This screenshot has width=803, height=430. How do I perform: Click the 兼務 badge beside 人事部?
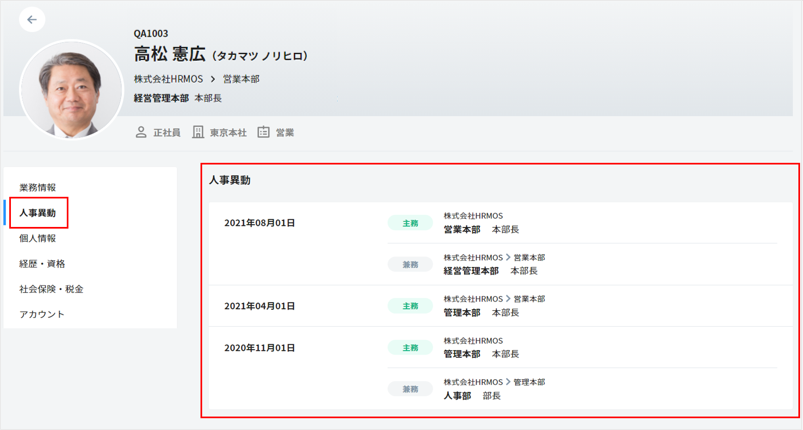pyautogui.click(x=410, y=389)
